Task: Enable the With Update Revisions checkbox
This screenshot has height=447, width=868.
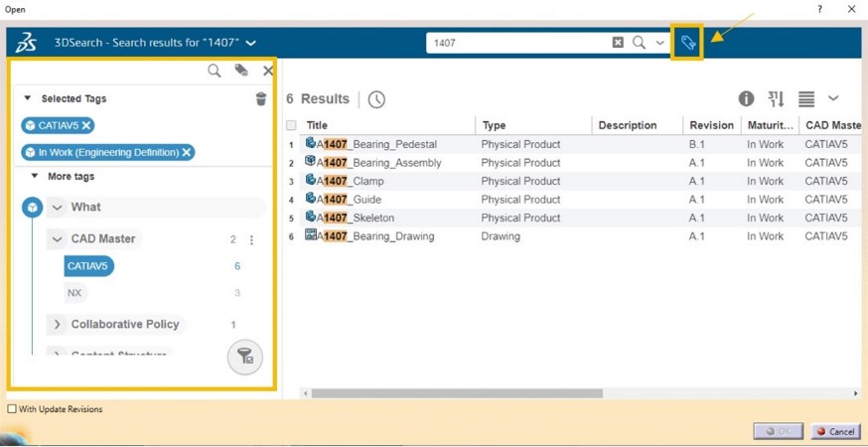Action: pyautogui.click(x=12, y=409)
